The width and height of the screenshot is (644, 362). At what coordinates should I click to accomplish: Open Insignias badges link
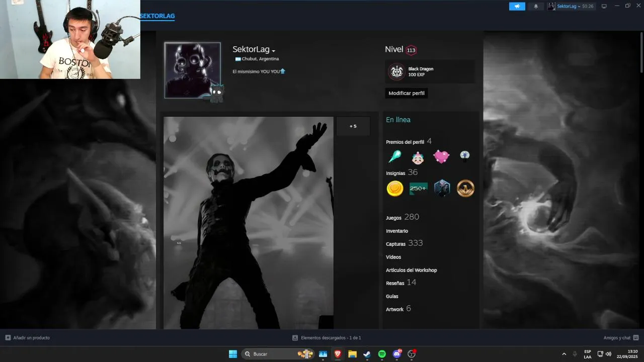pos(395,173)
